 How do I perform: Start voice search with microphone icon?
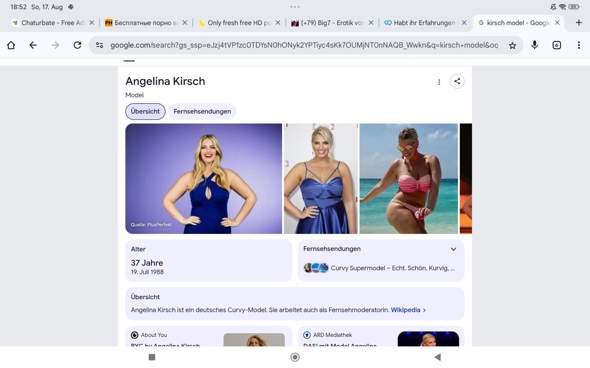tap(534, 45)
